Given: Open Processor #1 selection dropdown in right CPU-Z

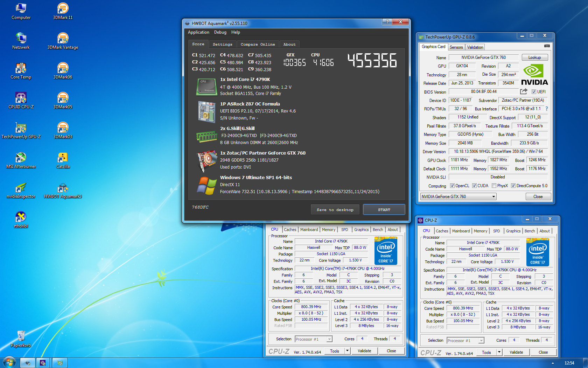Looking at the screenshot, I should 481,341.
